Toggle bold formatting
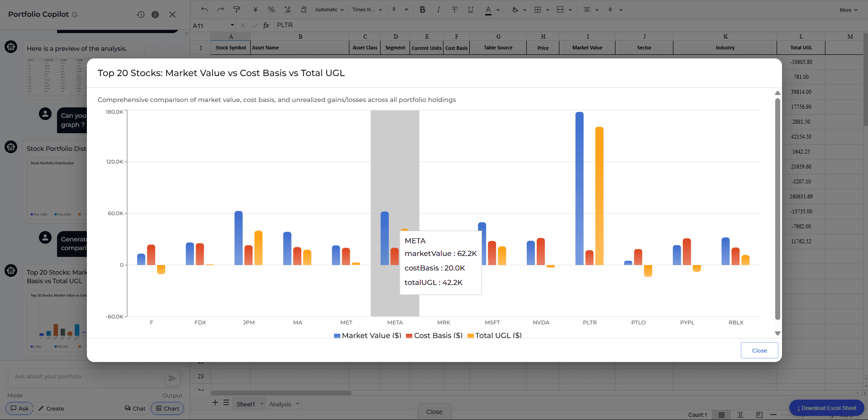The height and width of the screenshot is (420, 868). coord(422,10)
